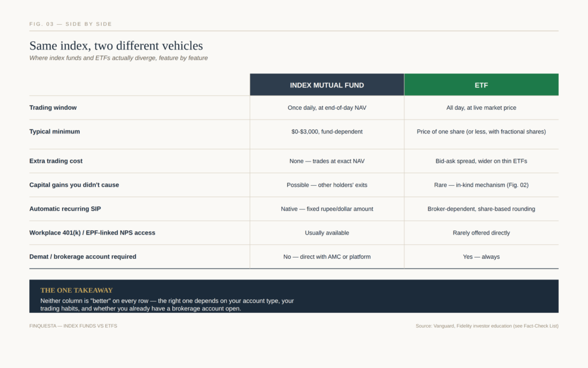
Task: Click the 'Same index, two different vehicles' title
Action: pyautogui.click(x=116, y=46)
